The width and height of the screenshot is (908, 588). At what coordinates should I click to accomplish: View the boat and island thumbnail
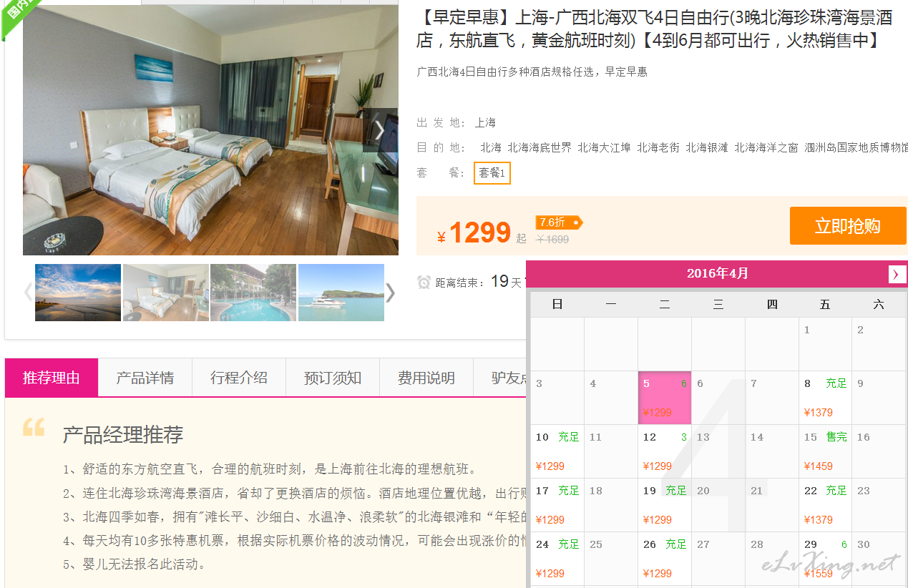click(341, 293)
